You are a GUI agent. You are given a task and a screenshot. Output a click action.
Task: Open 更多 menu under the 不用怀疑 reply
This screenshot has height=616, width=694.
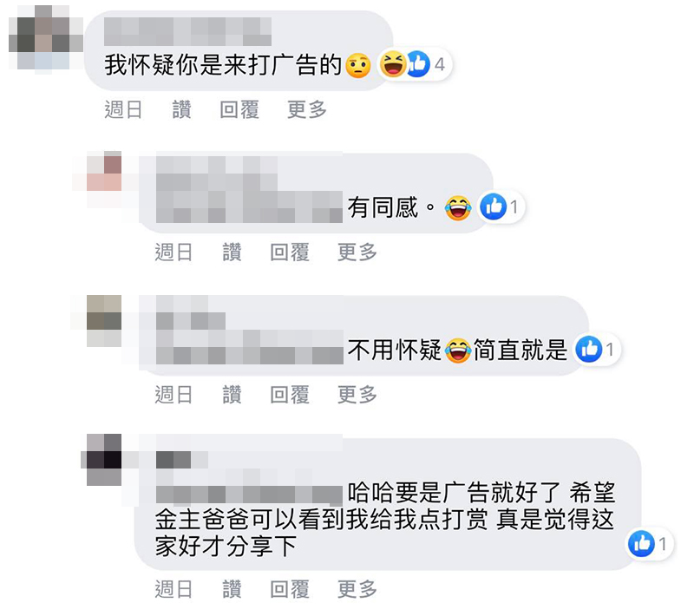point(357,394)
